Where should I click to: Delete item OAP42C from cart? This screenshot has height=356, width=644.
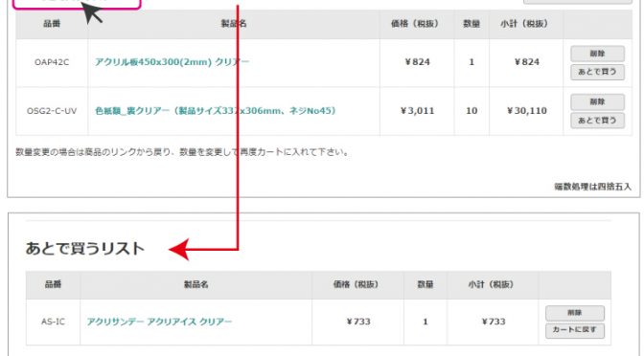click(597, 54)
